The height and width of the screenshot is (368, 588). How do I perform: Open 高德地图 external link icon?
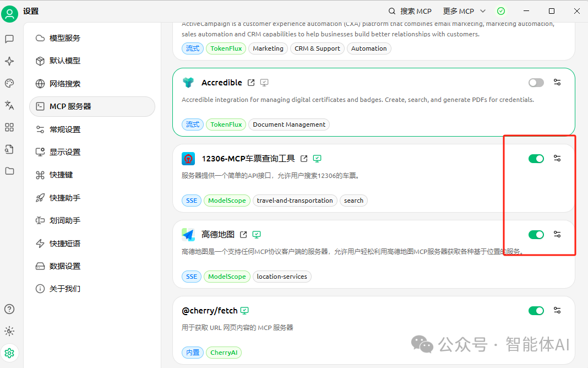[243, 235]
